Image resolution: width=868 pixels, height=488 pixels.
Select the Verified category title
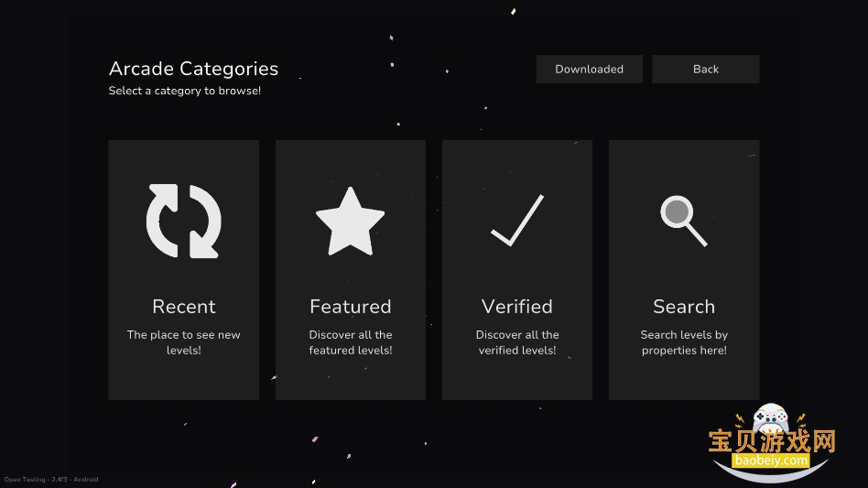click(x=517, y=307)
